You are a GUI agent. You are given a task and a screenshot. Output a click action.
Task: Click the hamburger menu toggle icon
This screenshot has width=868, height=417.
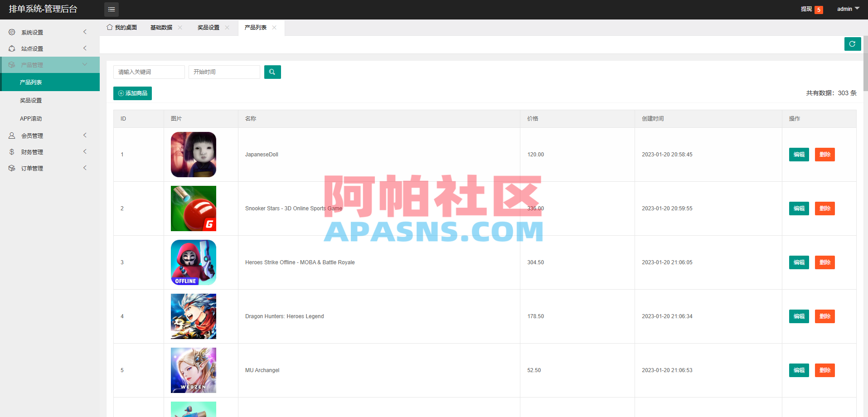pos(111,9)
